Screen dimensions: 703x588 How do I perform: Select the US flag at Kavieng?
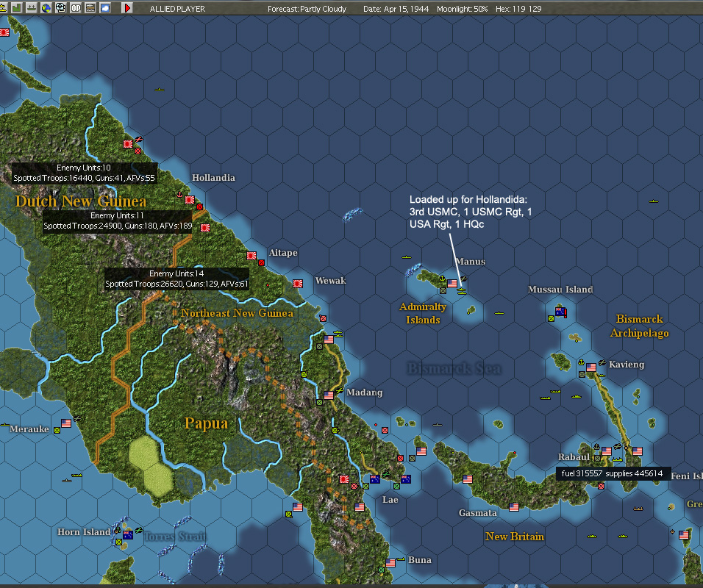591,367
